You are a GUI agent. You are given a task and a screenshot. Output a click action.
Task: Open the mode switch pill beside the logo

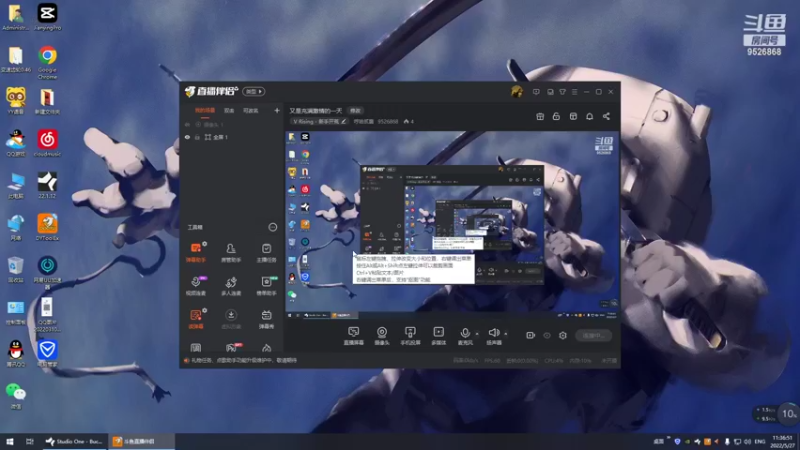(254, 91)
